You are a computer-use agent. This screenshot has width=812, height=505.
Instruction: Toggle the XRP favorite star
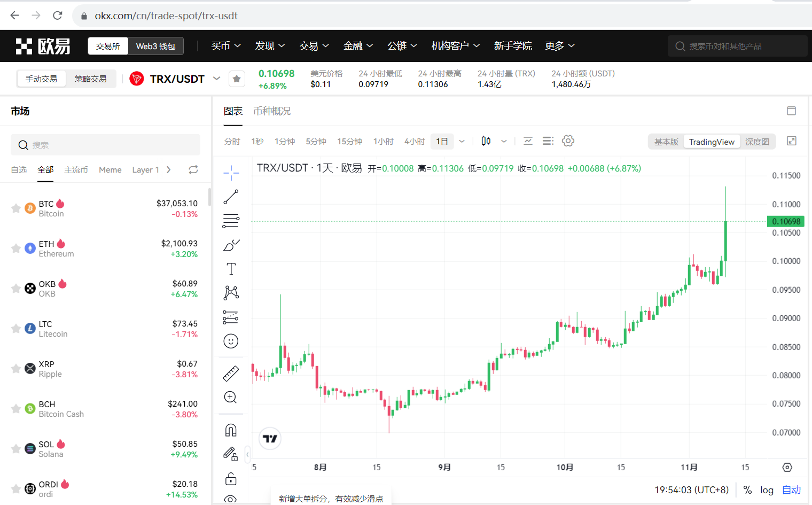[x=16, y=369]
